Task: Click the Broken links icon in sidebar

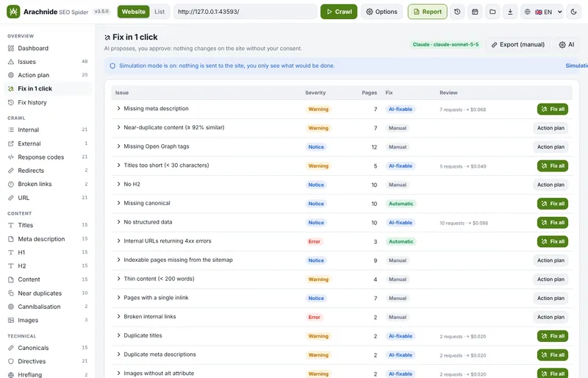Action: pyautogui.click(x=11, y=184)
